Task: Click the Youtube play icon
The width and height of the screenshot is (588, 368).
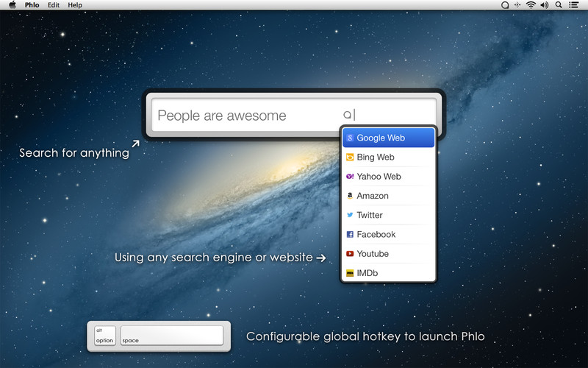Action: point(350,254)
